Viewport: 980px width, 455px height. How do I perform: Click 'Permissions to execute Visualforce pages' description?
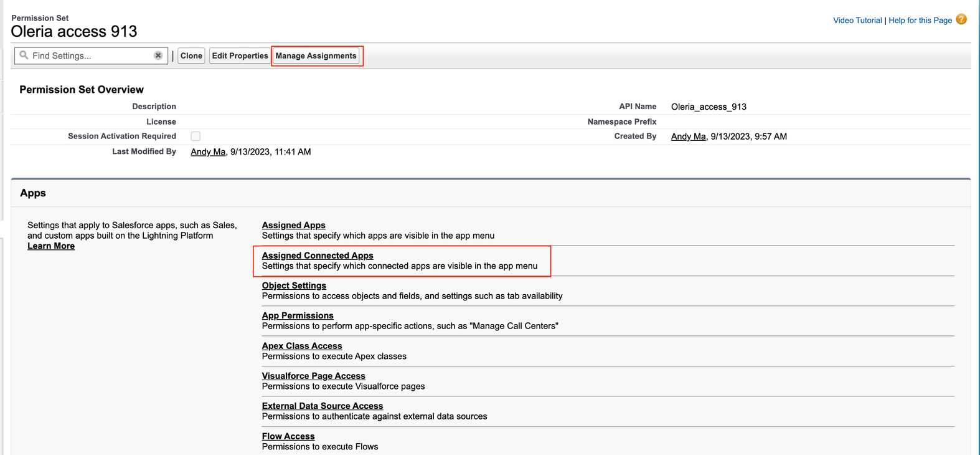tap(344, 386)
